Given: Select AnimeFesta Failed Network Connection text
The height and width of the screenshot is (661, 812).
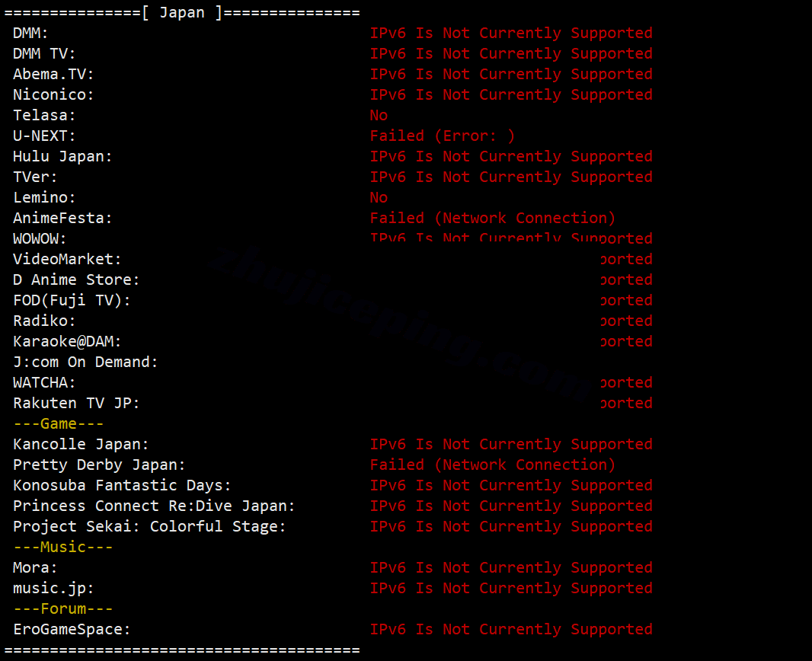Looking at the screenshot, I should coord(493,219).
